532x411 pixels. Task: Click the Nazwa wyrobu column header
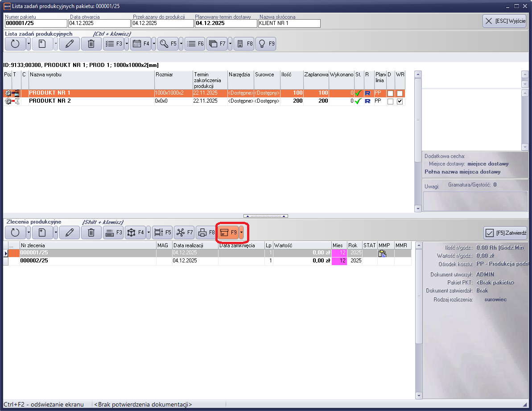click(91, 75)
